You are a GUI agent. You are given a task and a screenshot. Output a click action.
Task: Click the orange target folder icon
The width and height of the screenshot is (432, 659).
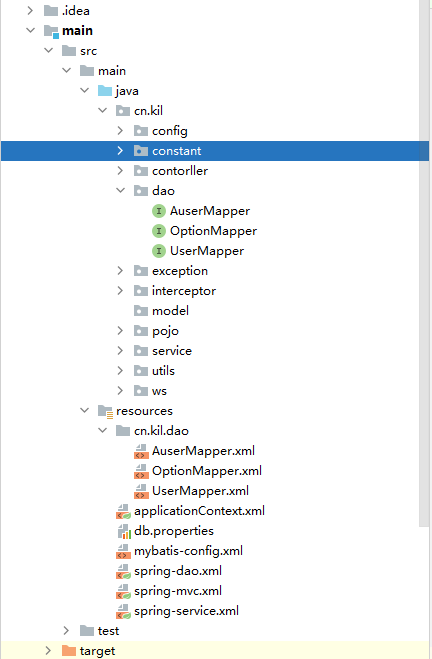click(x=68, y=651)
